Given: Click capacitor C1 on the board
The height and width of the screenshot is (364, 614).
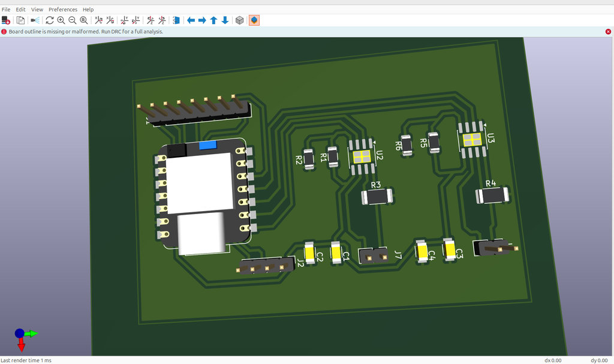Looking at the screenshot, I should [x=336, y=252].
